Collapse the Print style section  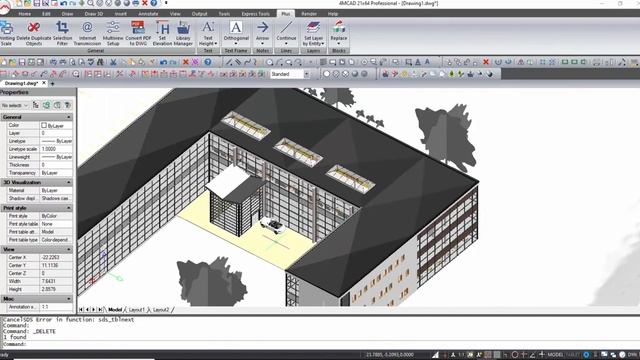[69, 208]
